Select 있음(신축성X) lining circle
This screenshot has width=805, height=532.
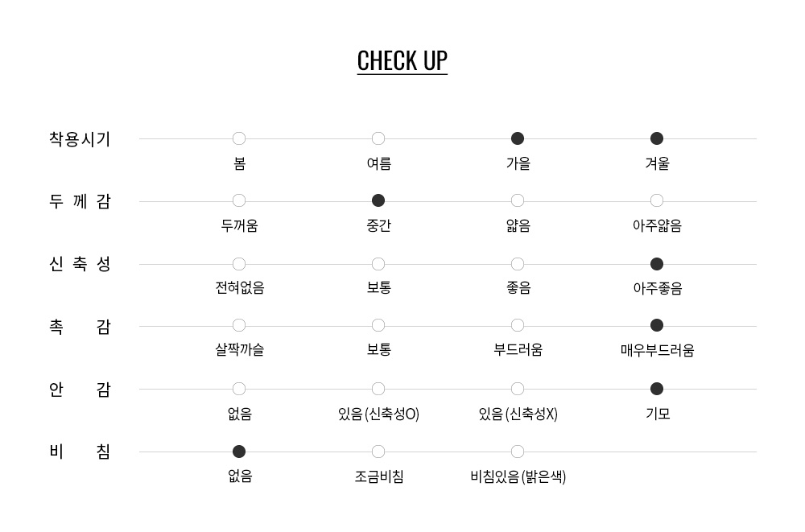[x=518, y=390]
